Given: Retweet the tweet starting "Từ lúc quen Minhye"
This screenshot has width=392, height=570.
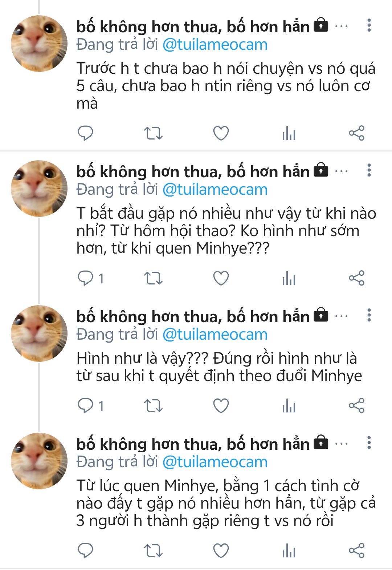Looking at the screenshot, I should click(153, 550).
